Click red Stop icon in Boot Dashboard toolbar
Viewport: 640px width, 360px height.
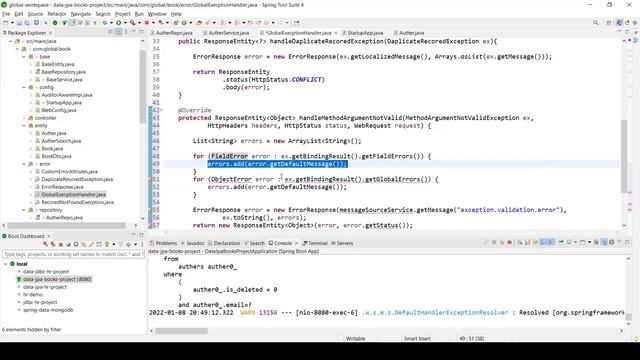tap(61, 244)
